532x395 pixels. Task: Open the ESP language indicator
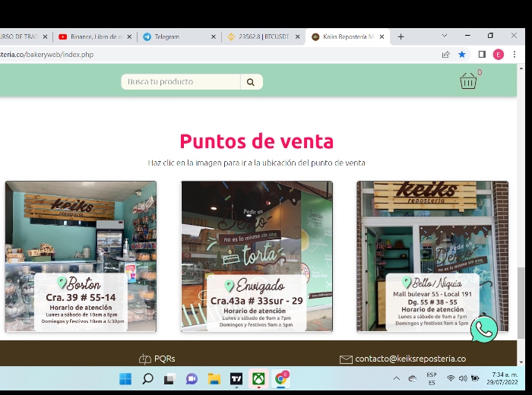click(x=432, y=379)
